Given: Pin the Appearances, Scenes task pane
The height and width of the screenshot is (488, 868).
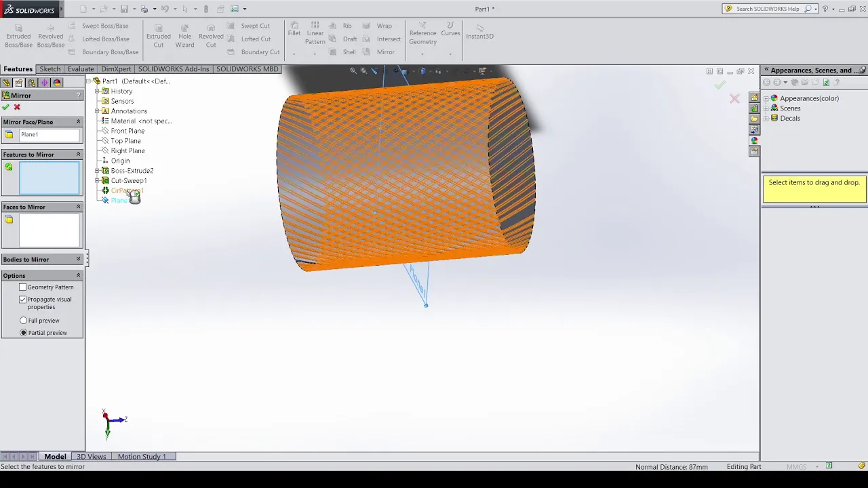Looking at the screenshot, I should click(863, 70).
